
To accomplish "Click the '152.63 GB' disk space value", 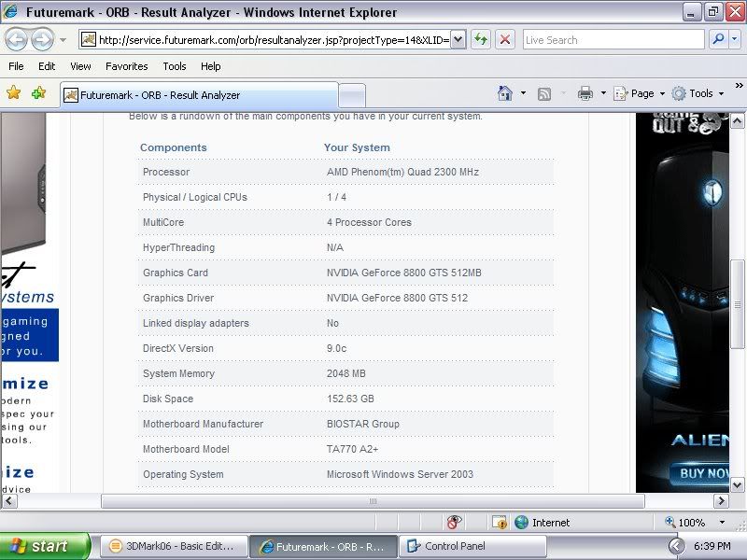I will (x=350, y=399).
